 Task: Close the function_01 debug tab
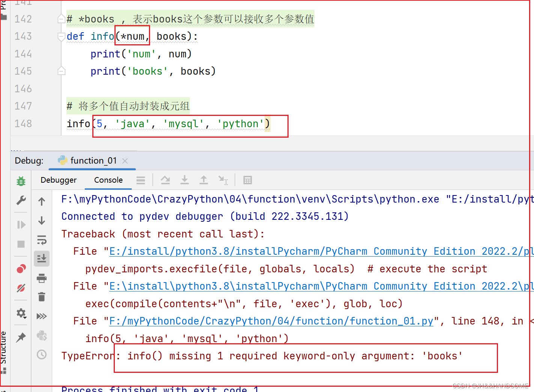[x=125, y=161]
